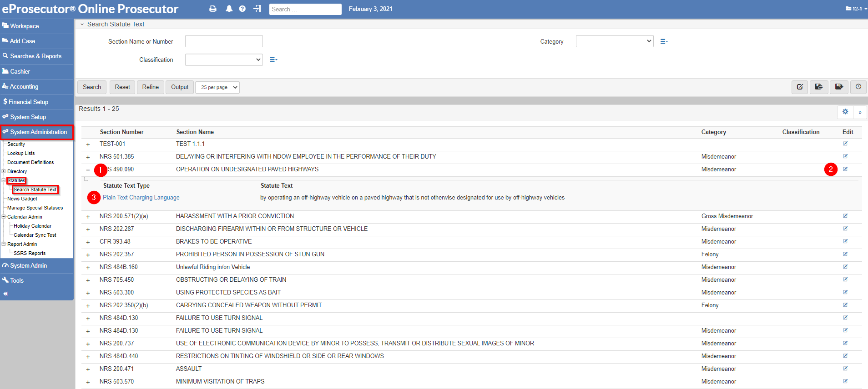Expand the Directory tree node

pos(4,171)
